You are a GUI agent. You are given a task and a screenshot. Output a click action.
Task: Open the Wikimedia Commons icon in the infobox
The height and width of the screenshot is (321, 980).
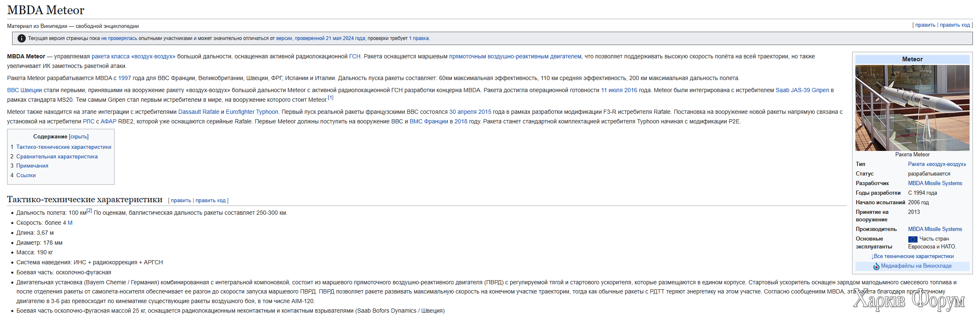click(x=876, y=266)
